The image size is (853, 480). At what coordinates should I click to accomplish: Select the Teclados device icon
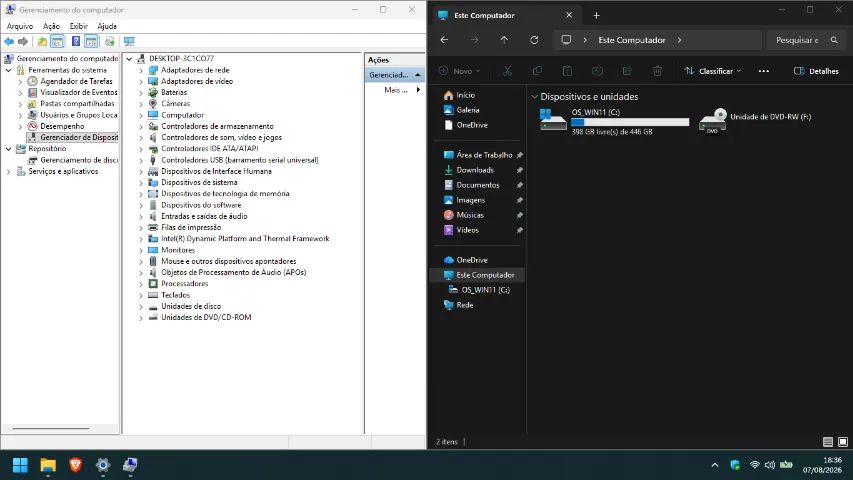pyautogui.click(x=153, y=295)
